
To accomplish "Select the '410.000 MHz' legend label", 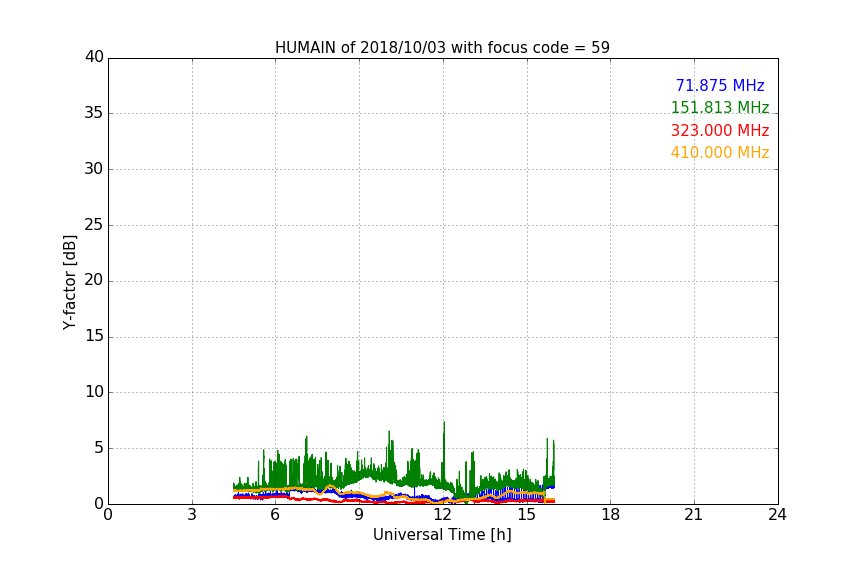I will pyautogui.click(x=720, y=153).
